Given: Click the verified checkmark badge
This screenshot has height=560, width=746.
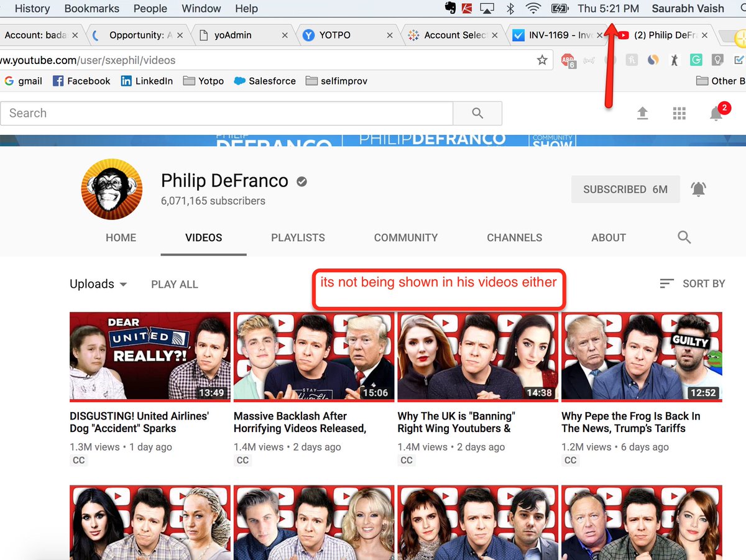Looking at the screenshot, I should tap(302, 181).
